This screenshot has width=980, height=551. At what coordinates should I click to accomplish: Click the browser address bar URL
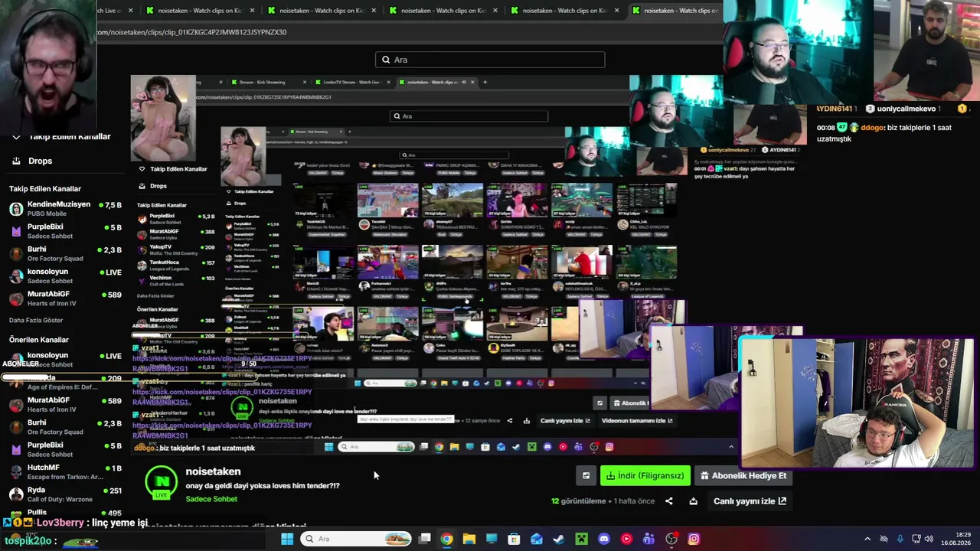[x=191, y=32]
